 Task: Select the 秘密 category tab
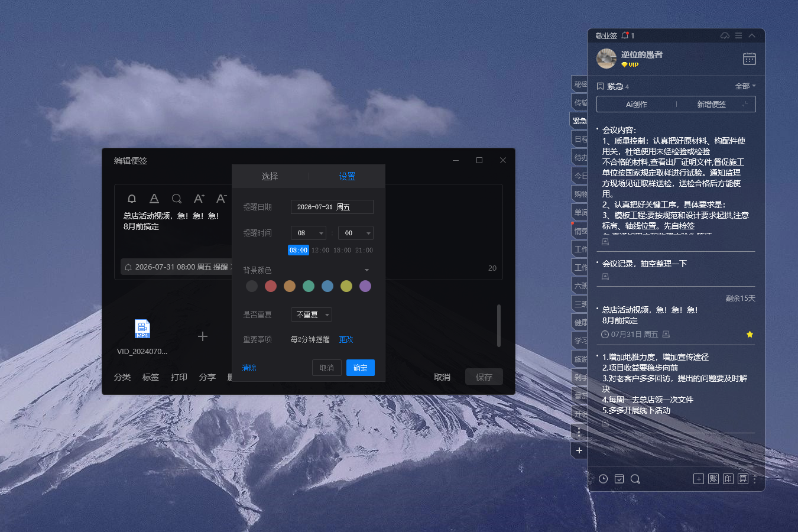tap(580, 84)
